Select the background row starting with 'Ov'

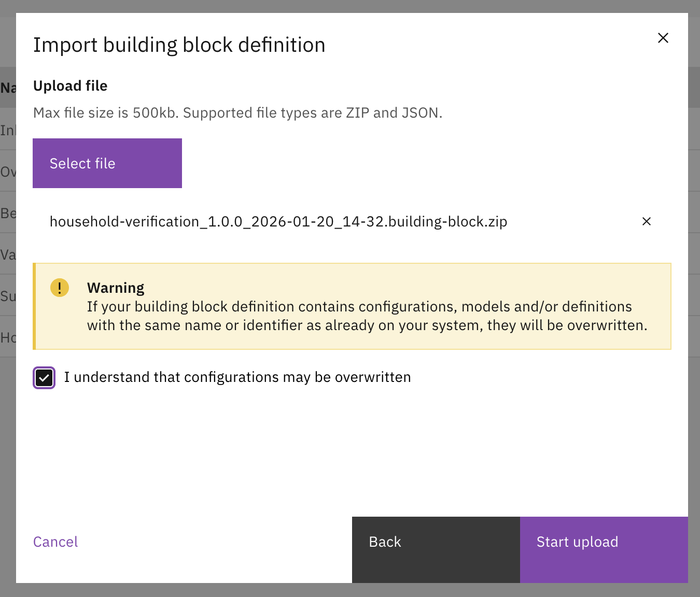click(8, 172)
